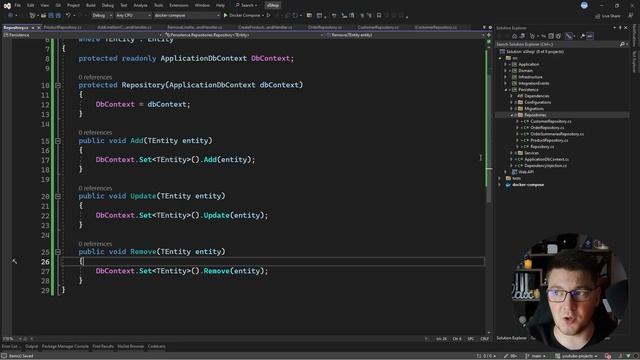Collapse the Remove method at line 25
This screenshot has width=640, height=360.
[58, 252]
